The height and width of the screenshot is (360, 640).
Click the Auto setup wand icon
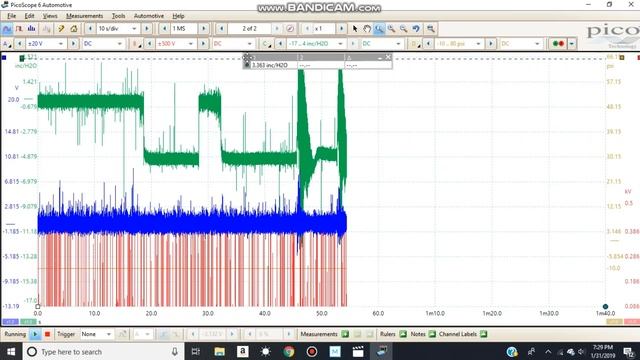[x=61, y=29]
